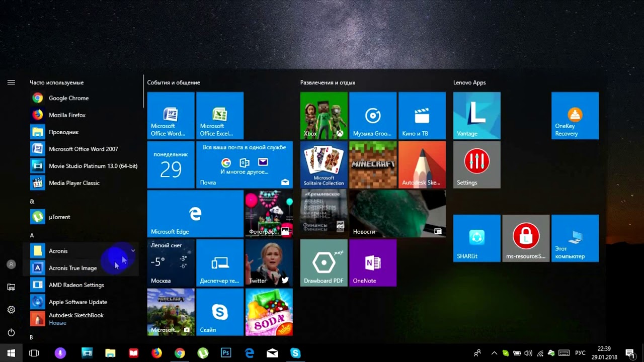Click the power button in the Start menu

[11, 332]
